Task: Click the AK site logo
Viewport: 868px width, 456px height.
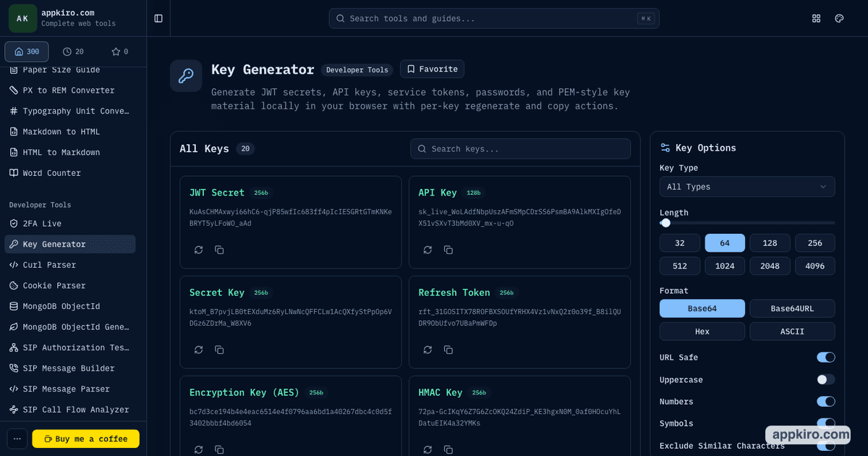Action: [22, 18]
